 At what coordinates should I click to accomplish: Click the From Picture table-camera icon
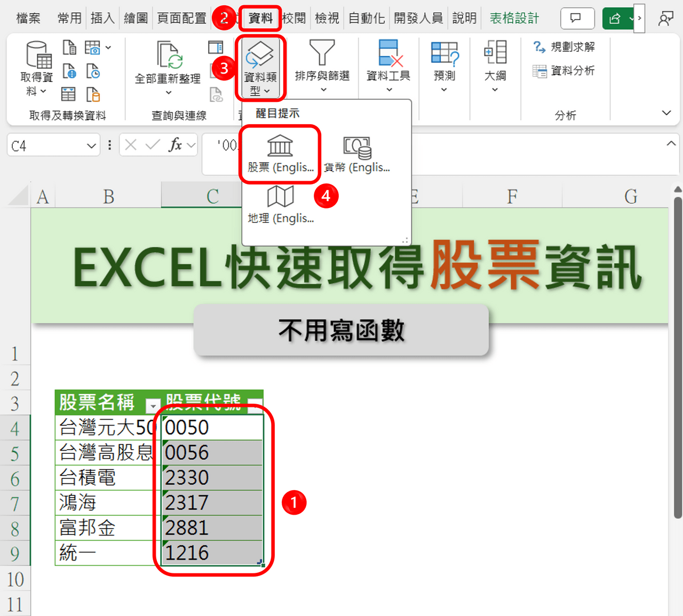(92, 47)
